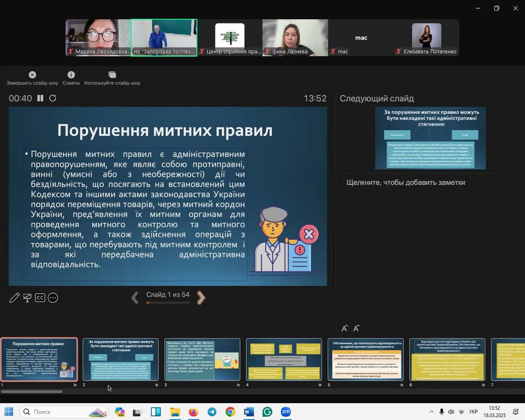Viewport: 525px width, 420px height.
Task: Switch keyboard language УКР indicator
Action: click(473, 412)
